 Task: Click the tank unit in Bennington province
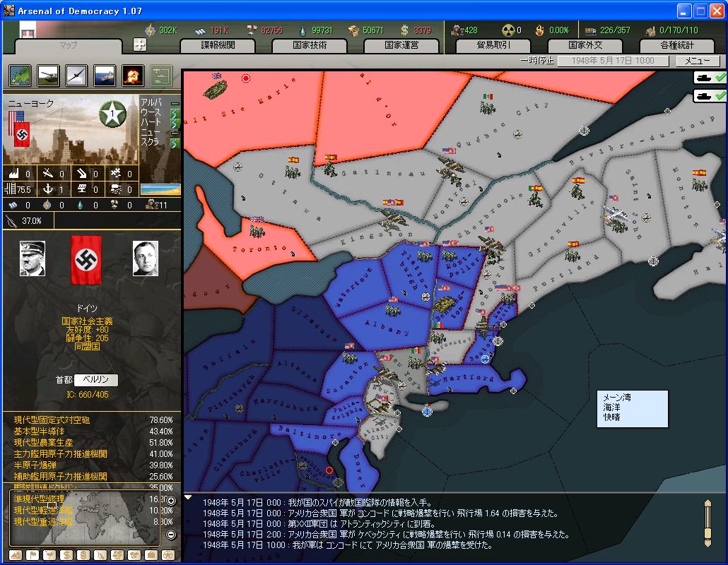pos(445,304)
